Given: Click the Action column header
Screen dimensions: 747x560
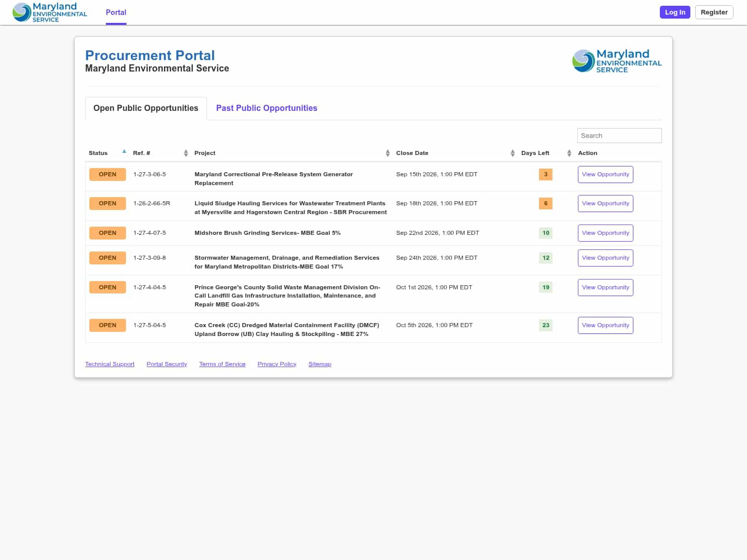Looking at the screenshot, I should click(588, 153).
